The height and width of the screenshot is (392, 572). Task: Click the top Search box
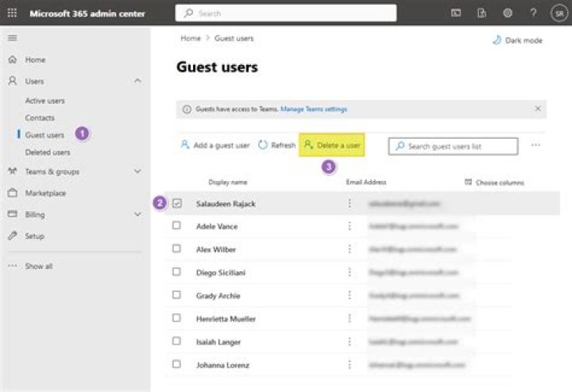point(286,13)
